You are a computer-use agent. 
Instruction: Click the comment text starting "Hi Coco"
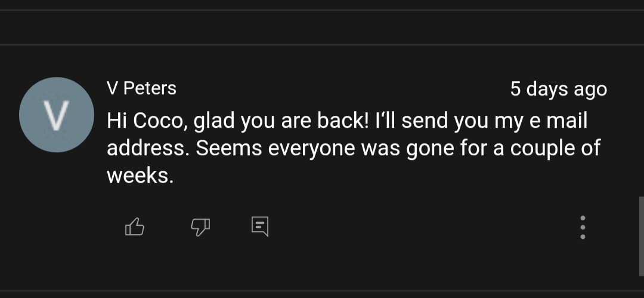point(346,121)
